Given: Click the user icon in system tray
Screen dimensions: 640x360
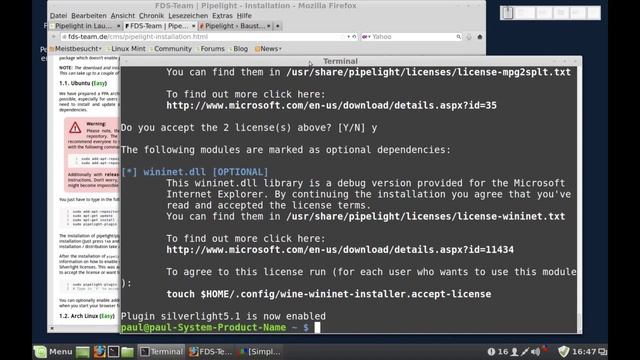Looking at the screenshot, I should (514, 351).
